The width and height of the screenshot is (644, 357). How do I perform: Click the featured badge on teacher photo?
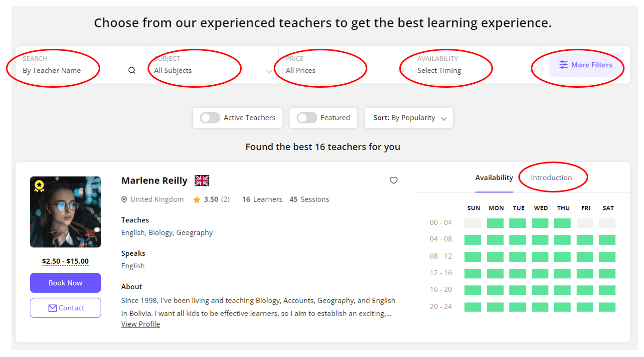tap(39, 186)
